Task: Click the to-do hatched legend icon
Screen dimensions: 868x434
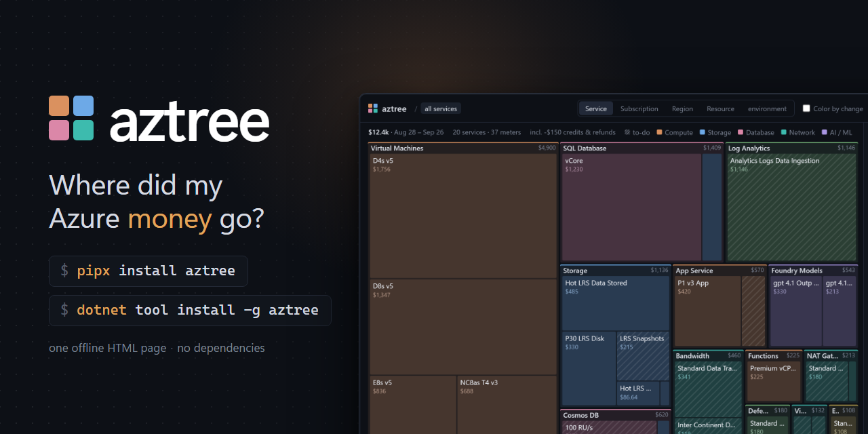Action: tap(627, 132)
